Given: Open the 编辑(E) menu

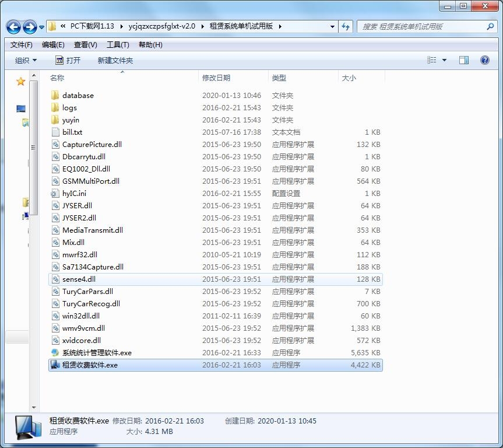Looking at the screenshot, I should coord(53,45).
